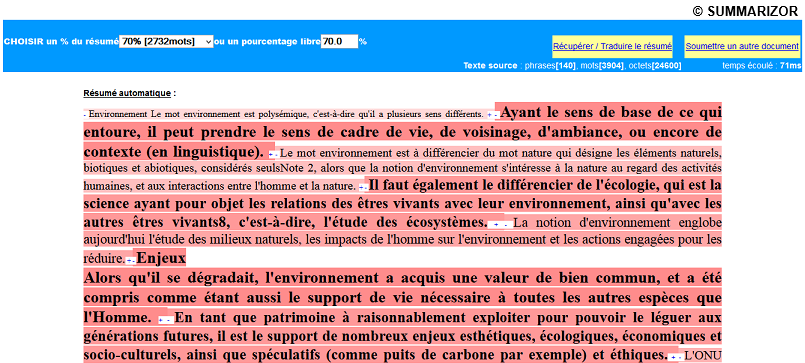Click the sentence starting En tant que patrimoine
This screenshot has width=805, height=363.
click(x=402, y=336)
